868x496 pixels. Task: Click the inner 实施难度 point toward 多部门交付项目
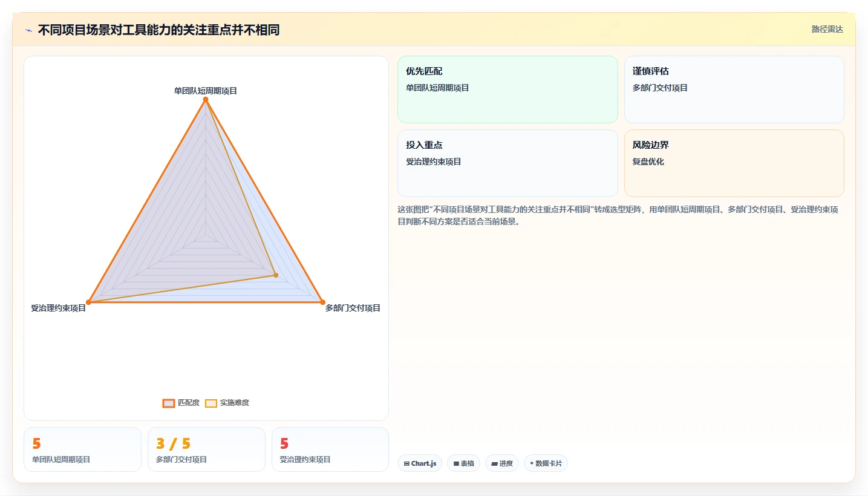click(x=276, y=275)
